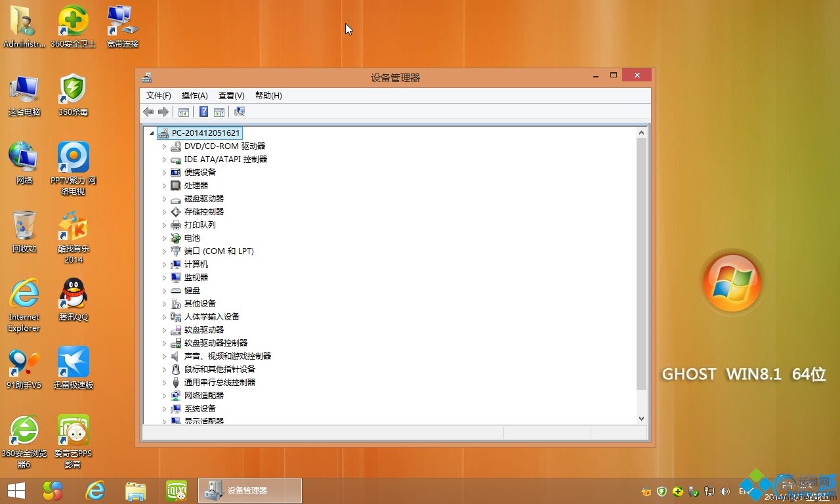Select the Internet Explorer desktop icon

[x=24, y=305]
